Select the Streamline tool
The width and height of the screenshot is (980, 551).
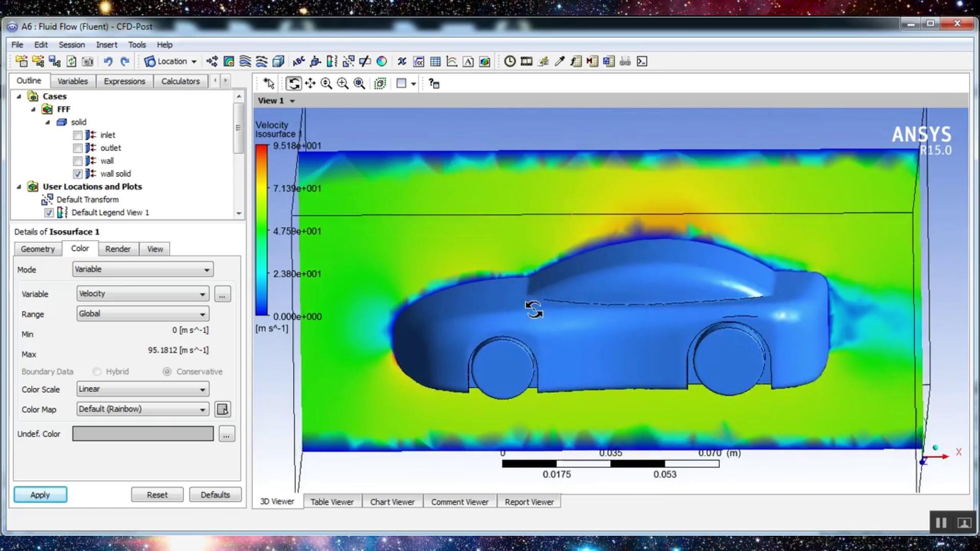245,62
